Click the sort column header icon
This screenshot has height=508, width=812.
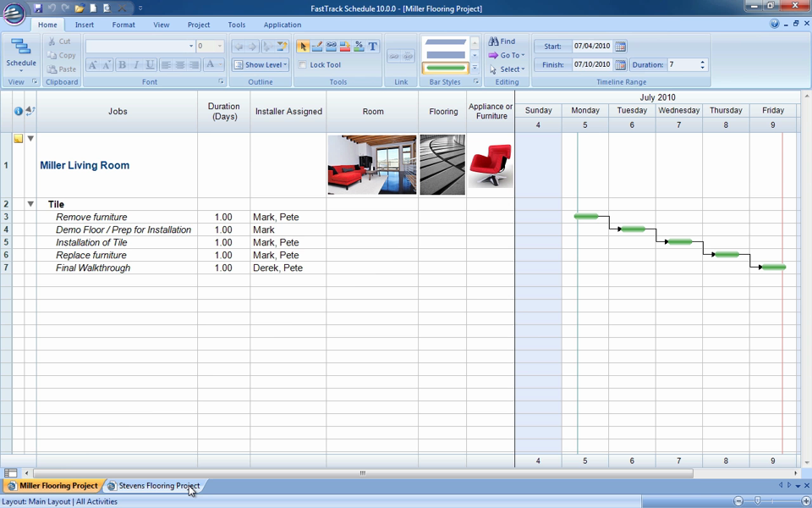pyautogui.click(x=30, y=111)
